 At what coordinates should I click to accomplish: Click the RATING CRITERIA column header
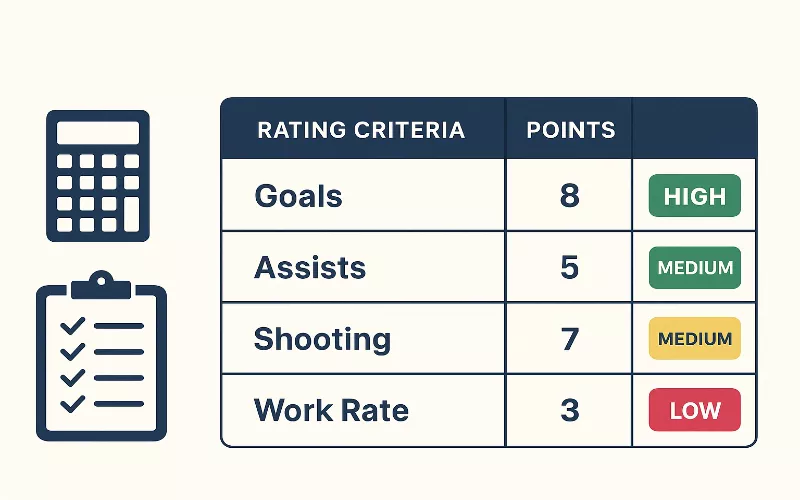point(361,130)
